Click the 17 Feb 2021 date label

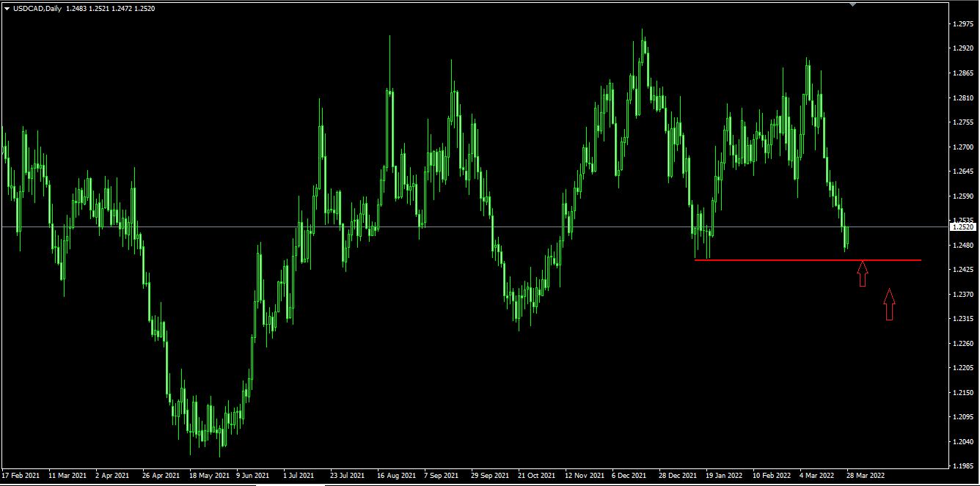(21, 475)
